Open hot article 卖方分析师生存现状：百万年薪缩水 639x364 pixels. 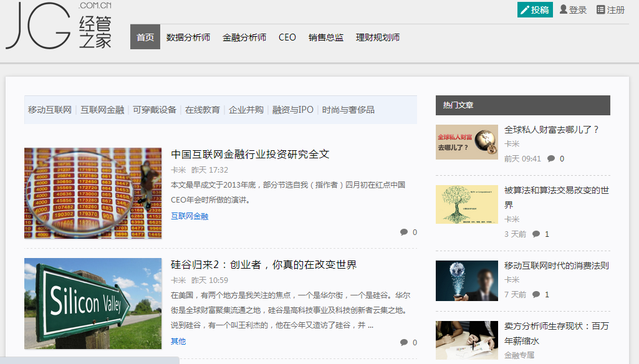(x=557, y=333)
